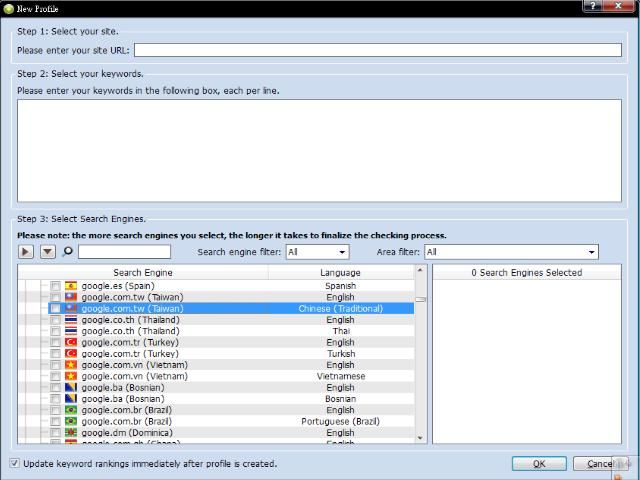Click the Brazil flag for the Portuguese row
This screenshot has width=640, height=480.
[x=71, y=421]
